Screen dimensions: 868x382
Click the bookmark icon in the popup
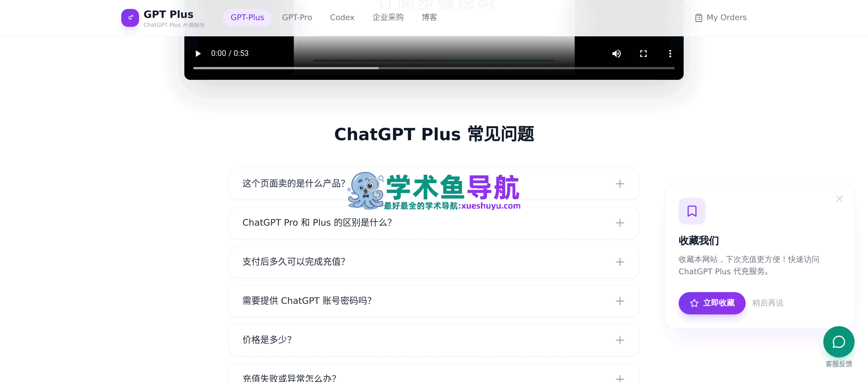coord(692,211)
